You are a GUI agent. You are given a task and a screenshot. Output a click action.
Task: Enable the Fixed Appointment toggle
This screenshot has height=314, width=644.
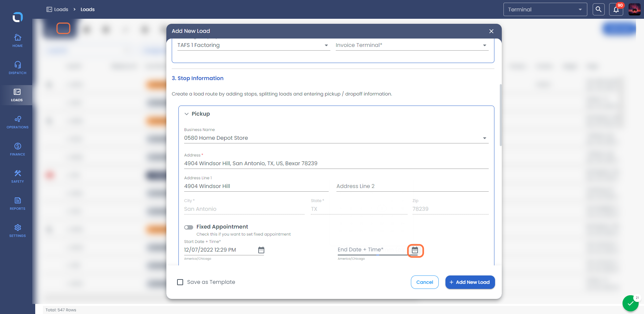pos(189,227)
